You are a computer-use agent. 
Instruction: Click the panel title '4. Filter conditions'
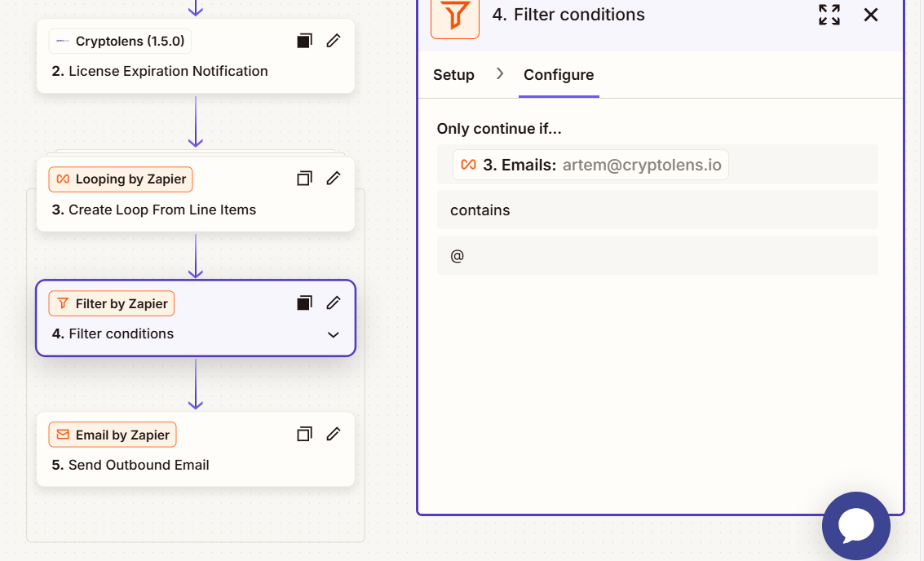point(568,15)
